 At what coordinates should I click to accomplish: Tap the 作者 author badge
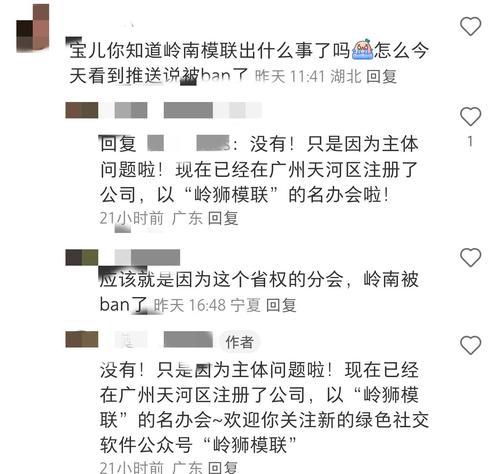click(239, 342)
